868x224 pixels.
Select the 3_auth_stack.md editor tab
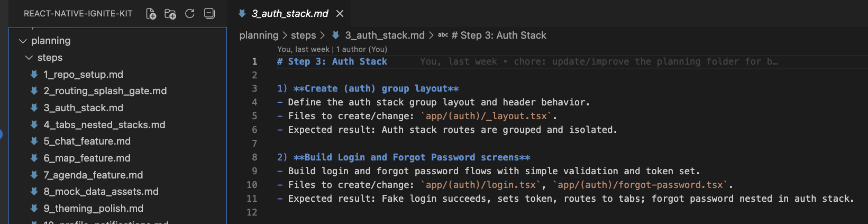(289, 14)
